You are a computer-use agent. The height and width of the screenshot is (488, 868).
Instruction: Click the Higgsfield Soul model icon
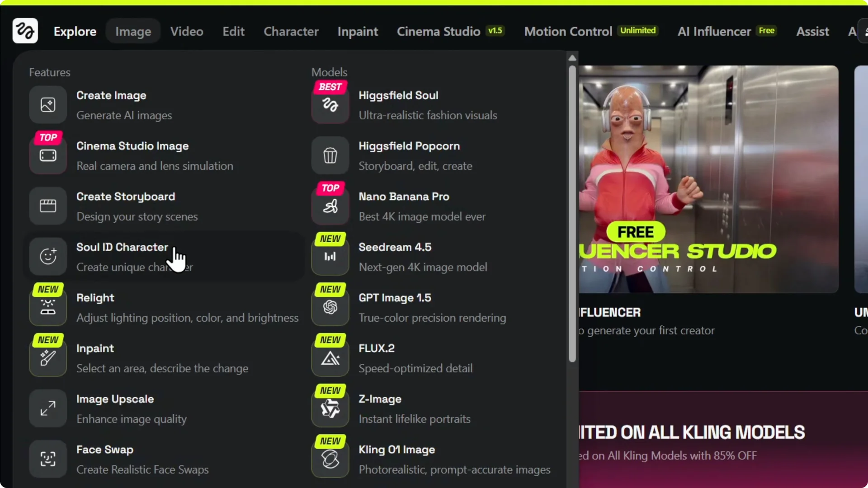pyautogui.click(x=330, y=104)
